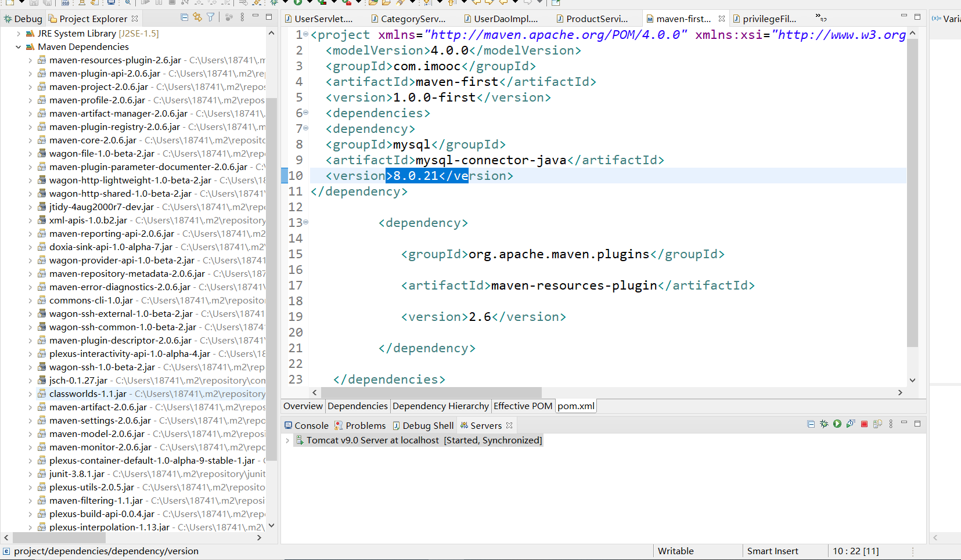Open the UserDaoImpl editor tab
This screenshot has width=961, height=560.
click(501, 19)
